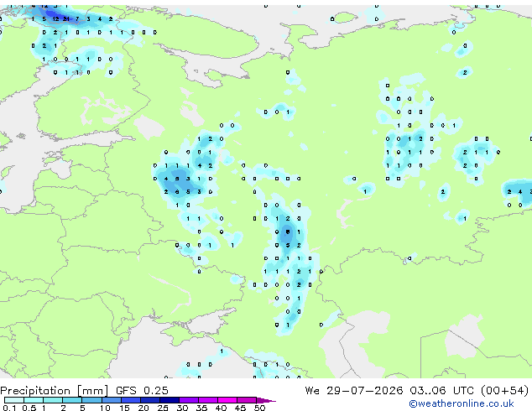Click the legend label '0.1'

9,408
